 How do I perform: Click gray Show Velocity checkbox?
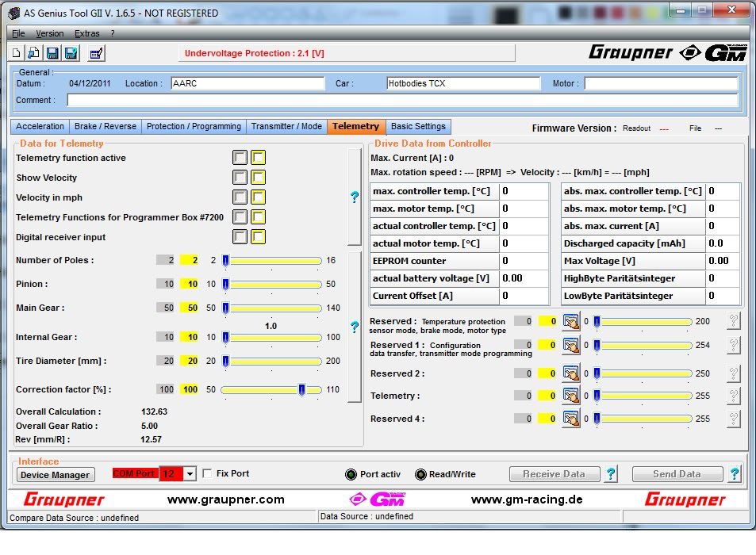240,178
